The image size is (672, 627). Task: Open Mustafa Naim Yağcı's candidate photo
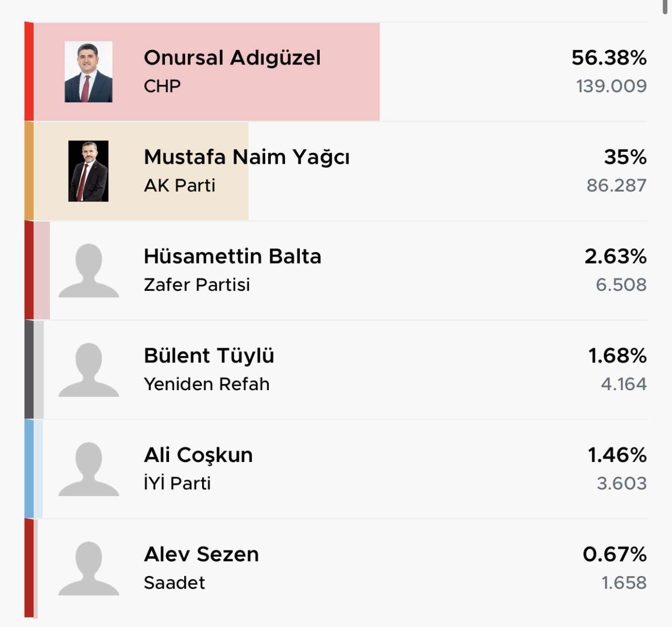88,171
